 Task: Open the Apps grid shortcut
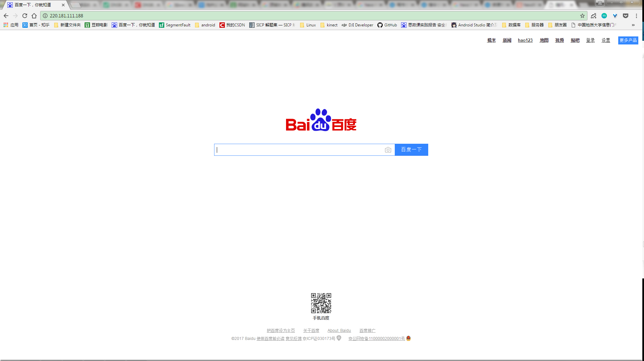pyautogui.click(x=6, y=25)
